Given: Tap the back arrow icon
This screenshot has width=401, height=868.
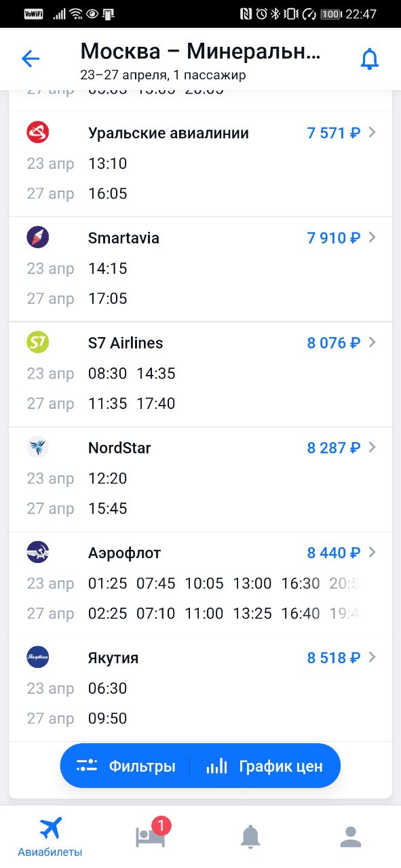Looking at the screenshot, I should pos(31,58).
